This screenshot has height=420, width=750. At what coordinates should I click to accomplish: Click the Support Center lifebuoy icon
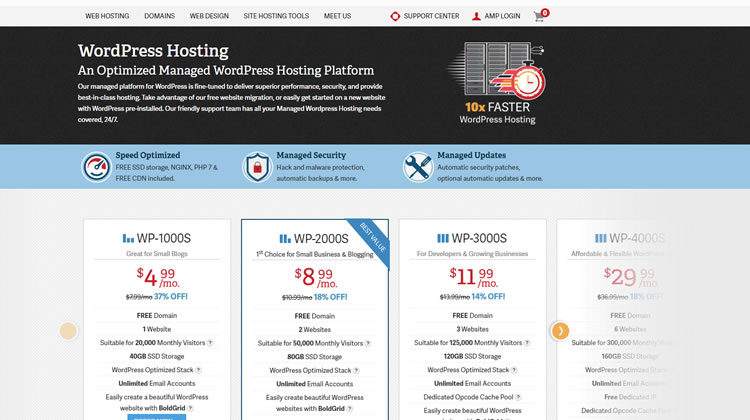coord(395,16)
